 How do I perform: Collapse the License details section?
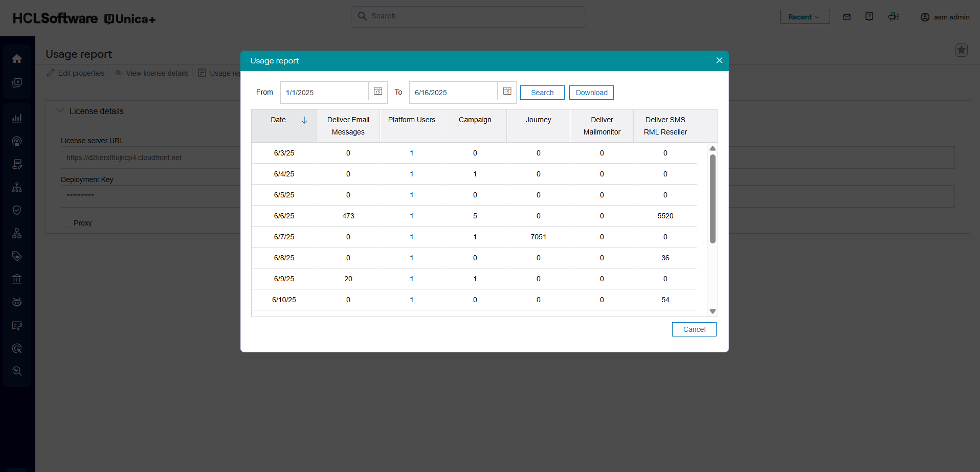coord(60,111)
